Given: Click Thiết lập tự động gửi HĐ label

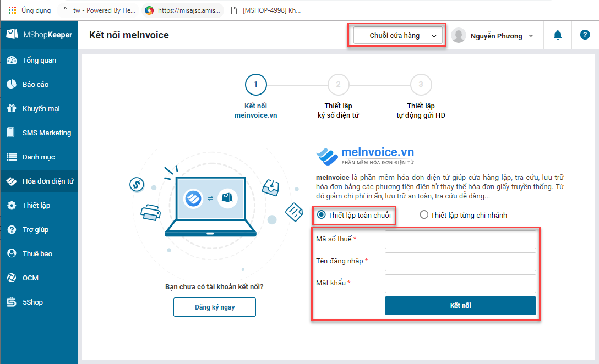Looking at the screenshot, I should coord(421,111).
